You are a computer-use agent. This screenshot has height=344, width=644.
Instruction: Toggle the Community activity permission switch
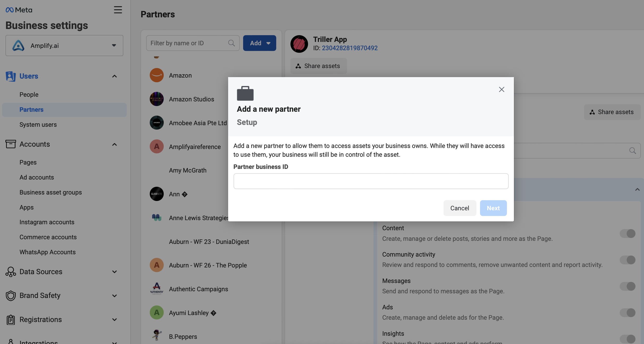[x=627, y=260]
